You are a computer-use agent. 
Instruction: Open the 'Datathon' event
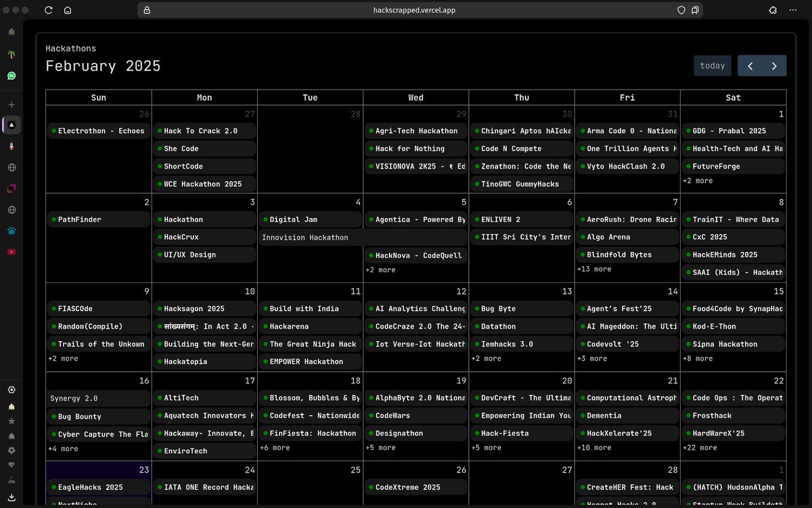point(521,326)
